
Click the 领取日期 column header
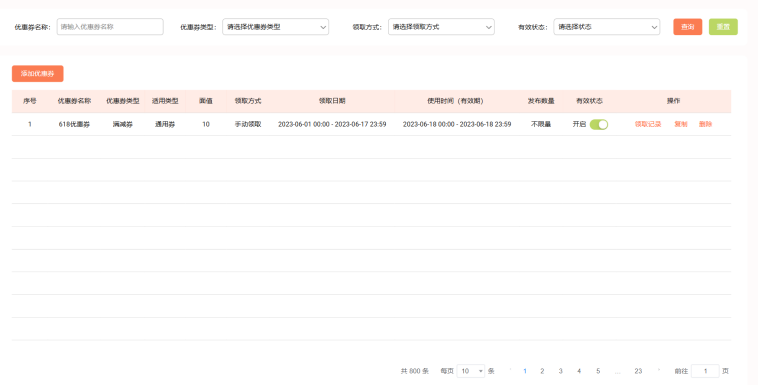point(332,101)
